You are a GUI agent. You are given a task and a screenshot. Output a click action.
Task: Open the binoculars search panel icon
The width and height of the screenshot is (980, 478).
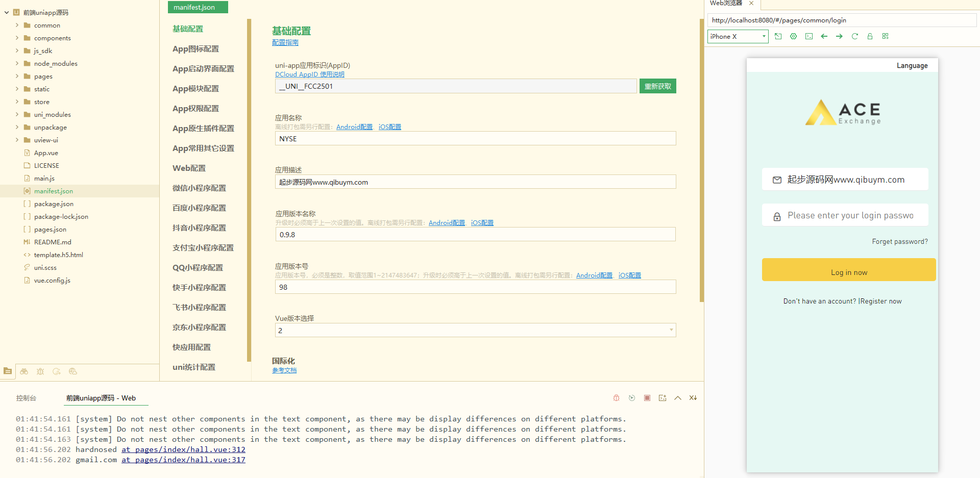point(24,371)
